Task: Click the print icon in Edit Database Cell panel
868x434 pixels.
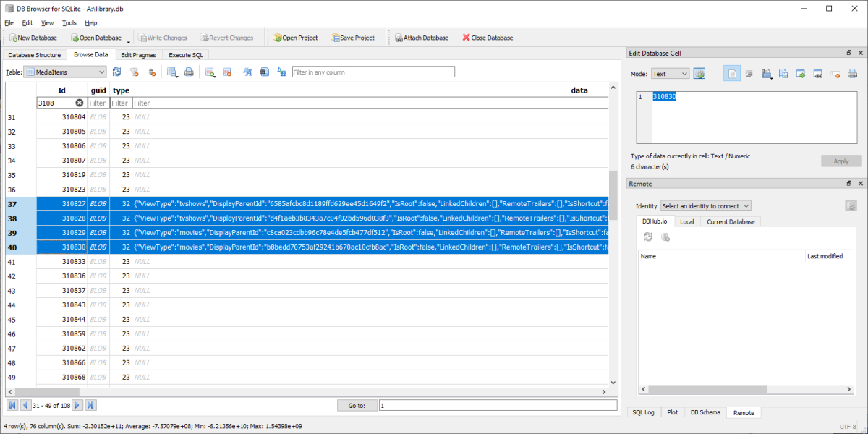Action: tap(852, 74)
